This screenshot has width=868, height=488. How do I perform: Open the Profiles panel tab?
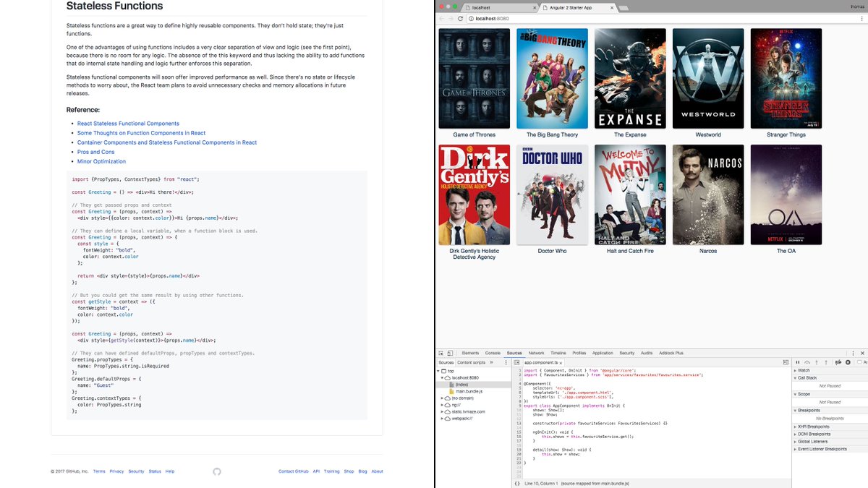[579, 353]
